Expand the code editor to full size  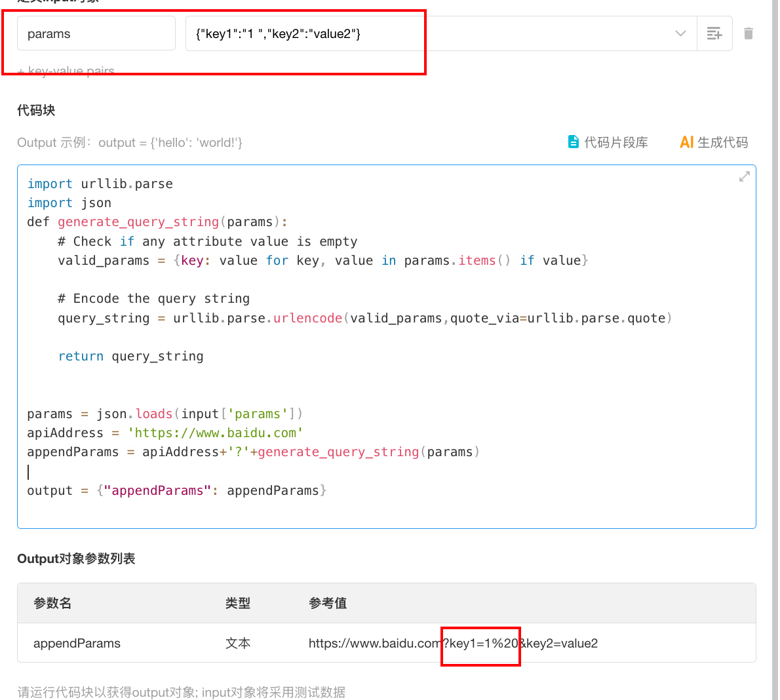click(744, 177)
